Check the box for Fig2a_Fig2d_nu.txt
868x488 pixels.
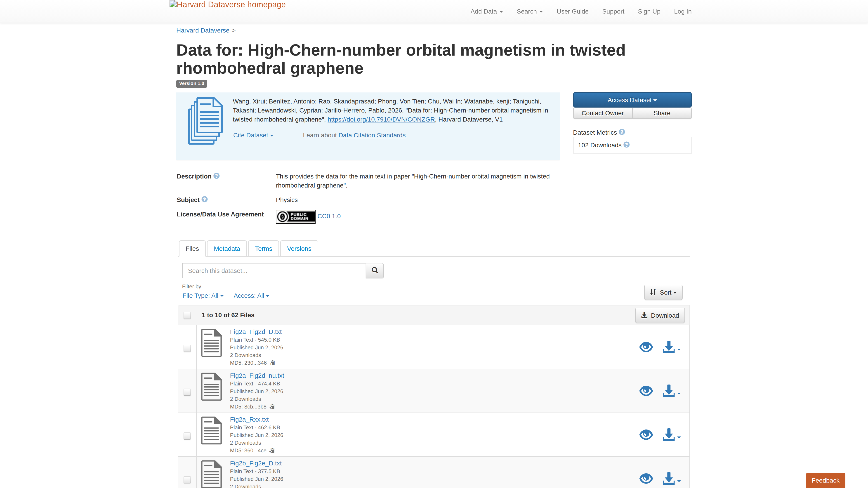tap(187, 392)
